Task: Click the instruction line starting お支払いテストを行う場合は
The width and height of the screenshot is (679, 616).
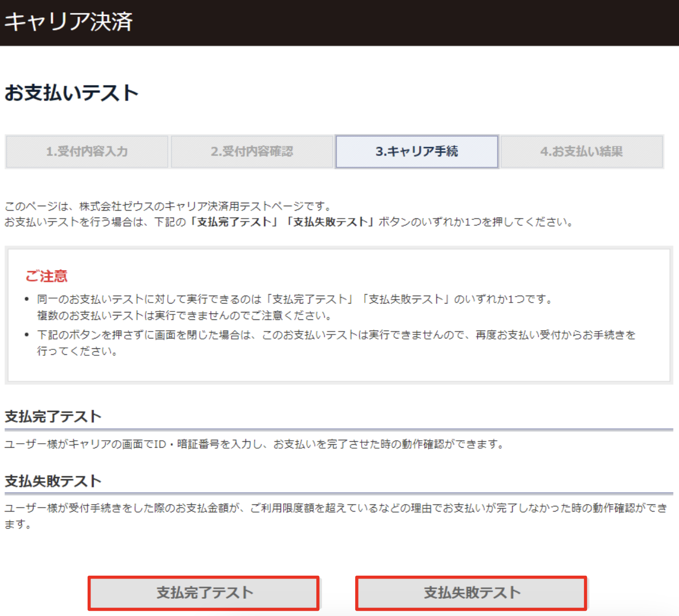Action: click(x=290, y=222)
